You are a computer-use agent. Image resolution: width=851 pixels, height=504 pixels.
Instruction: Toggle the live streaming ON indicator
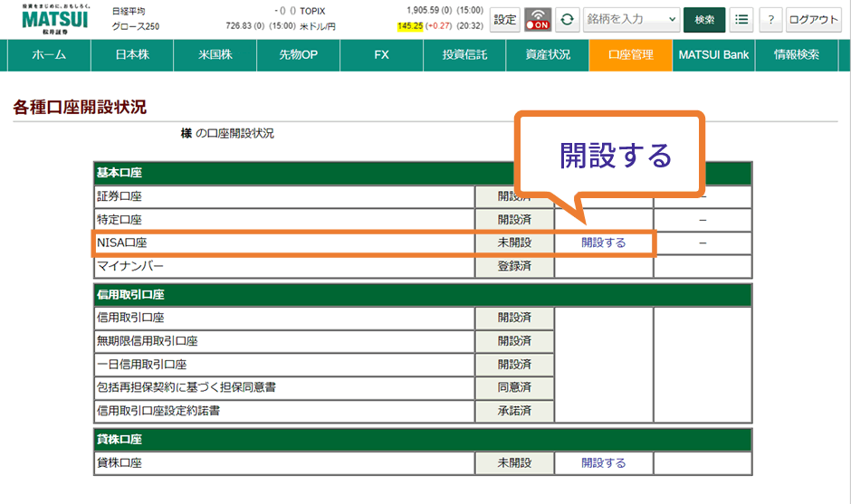[x=538, y=19]
